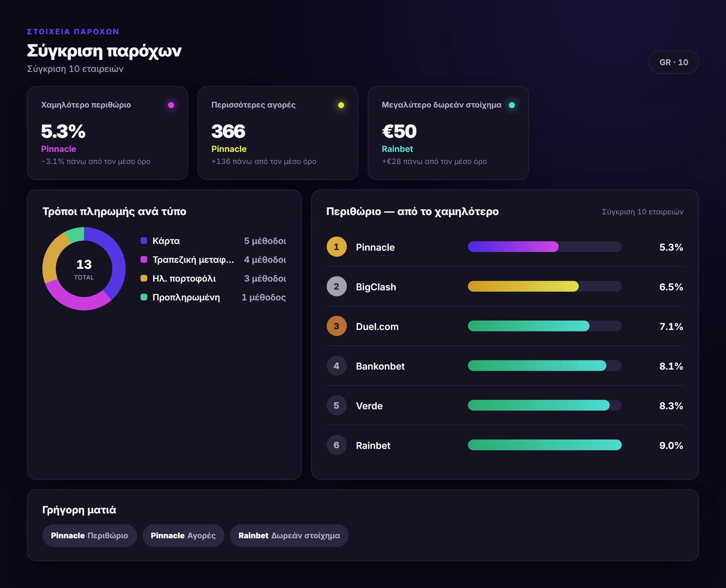Click the GR · 10 region badge
726x588 pixels.
coord(674,62)
